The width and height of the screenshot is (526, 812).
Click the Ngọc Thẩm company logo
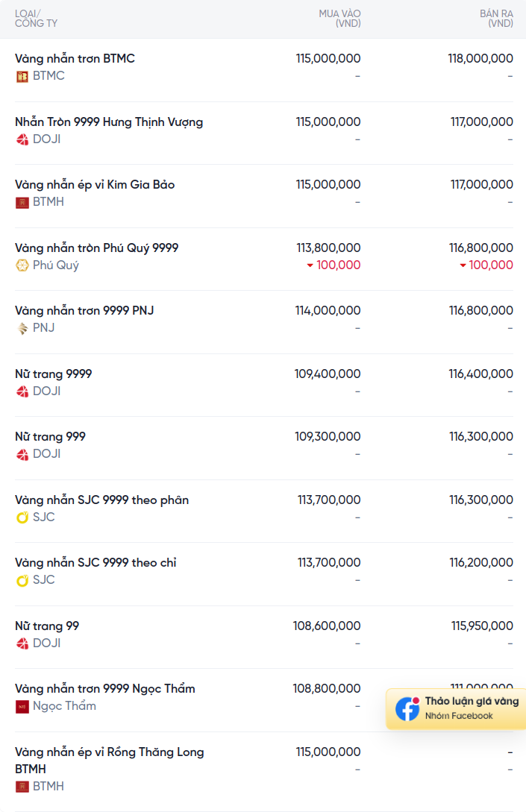click(x=22, y=706)
